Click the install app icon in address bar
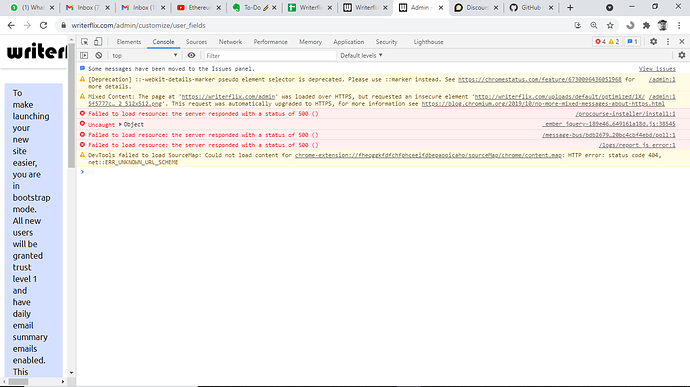The height and width of the screenshot is (387, 690). click(x=578, y=26)
